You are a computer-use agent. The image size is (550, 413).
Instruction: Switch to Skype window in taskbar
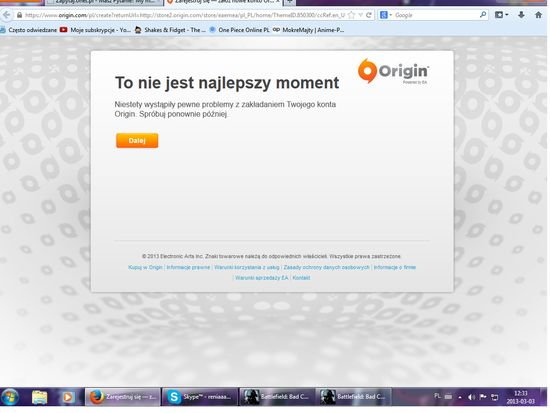click(200, 397)
